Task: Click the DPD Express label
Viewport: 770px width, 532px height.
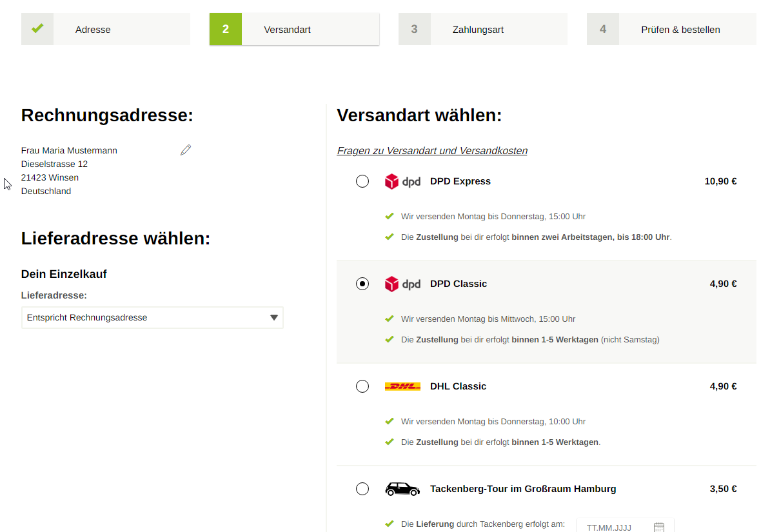Action: pyautogui.click(x=460, y=181)
